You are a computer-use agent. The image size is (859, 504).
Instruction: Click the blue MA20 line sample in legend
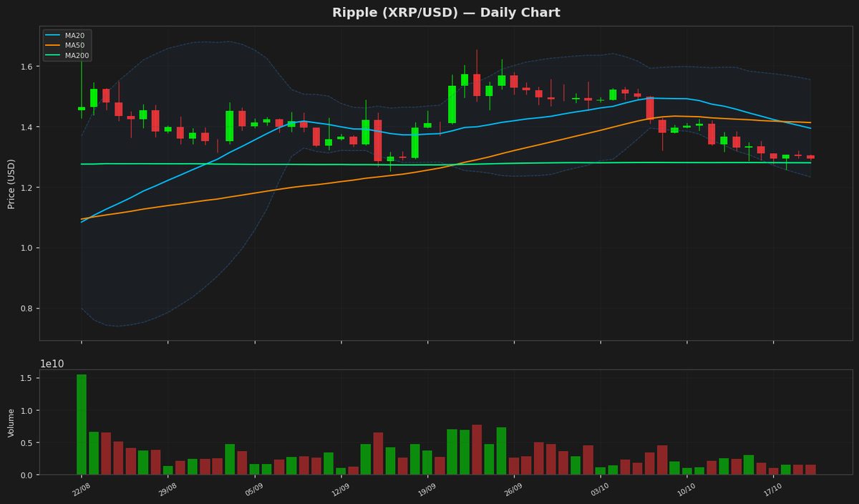tap(54, 35)
